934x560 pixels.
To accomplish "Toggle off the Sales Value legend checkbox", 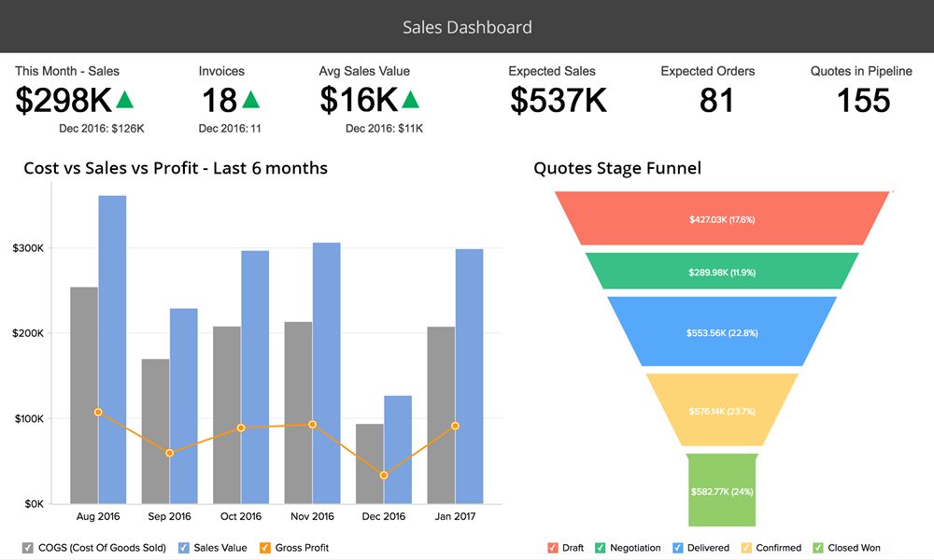I will [183, 548].
